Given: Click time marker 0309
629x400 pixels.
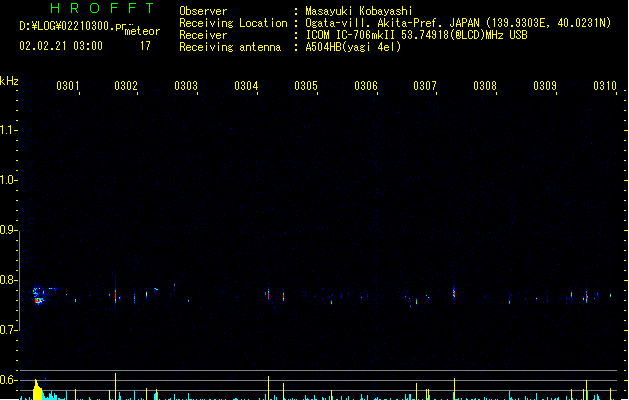Looking at the screenshot, I should coord(545,85).
